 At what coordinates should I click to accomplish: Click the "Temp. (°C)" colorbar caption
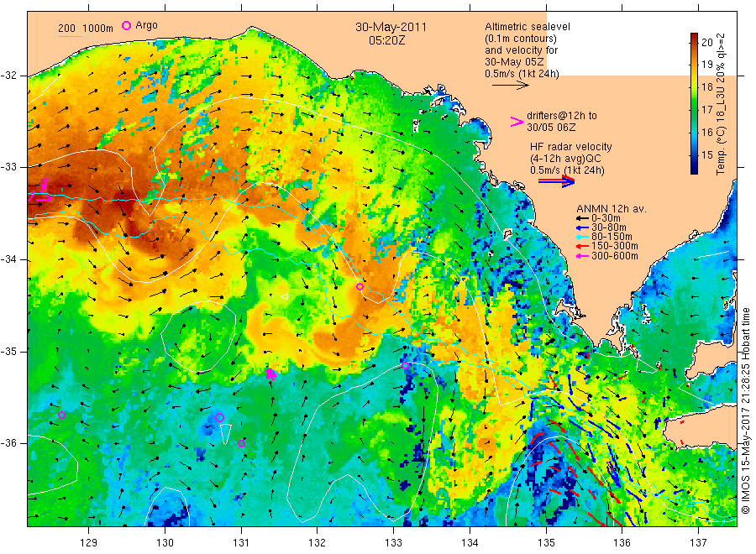721,150
